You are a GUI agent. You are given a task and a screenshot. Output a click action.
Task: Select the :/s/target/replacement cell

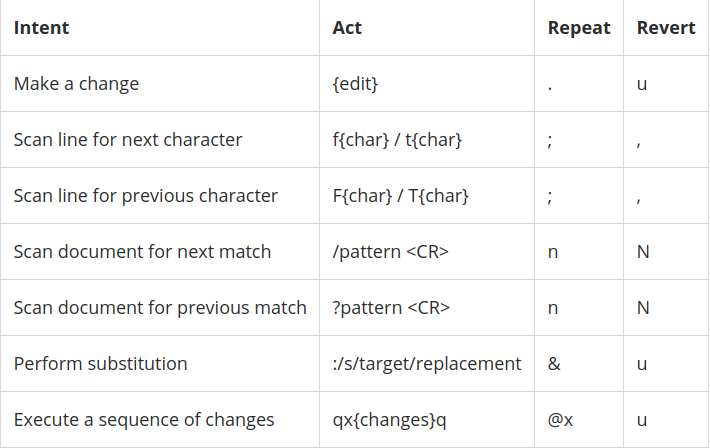pos(427,364)
